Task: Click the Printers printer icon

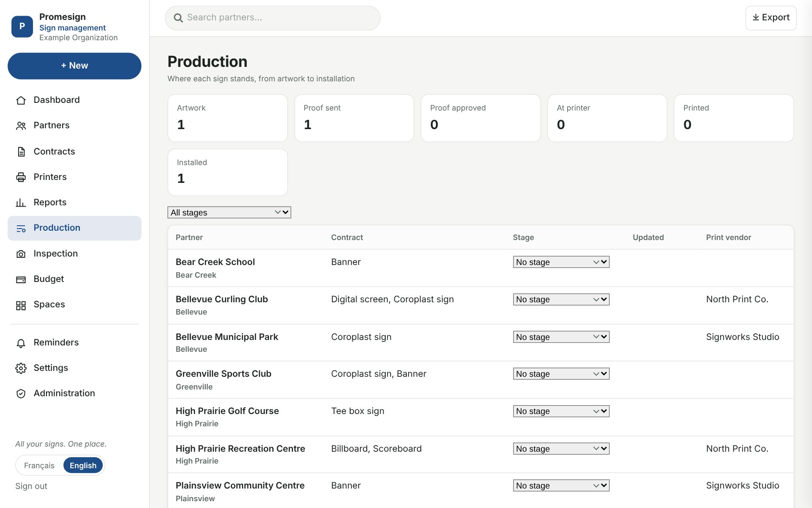Action: [x=21, y=177]
